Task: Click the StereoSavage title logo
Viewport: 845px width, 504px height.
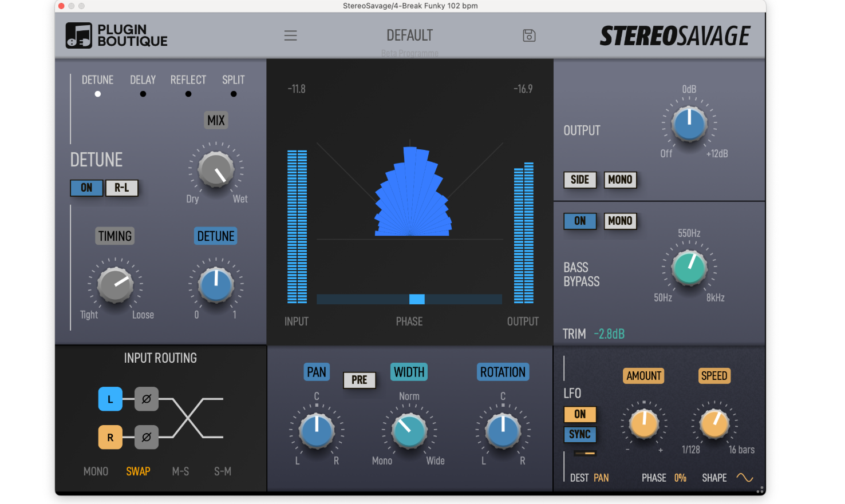Action: pyautogui.click(x=675, y=36)
